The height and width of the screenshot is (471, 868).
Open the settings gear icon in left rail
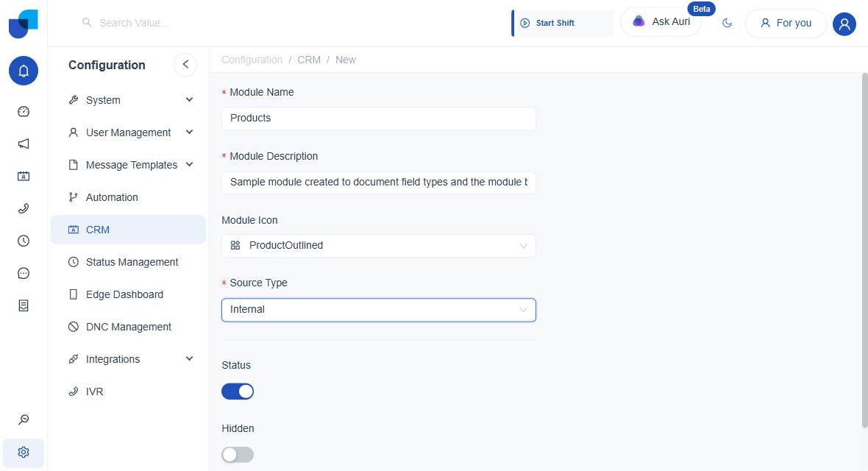pyautogui.click(x=24, y=452)
